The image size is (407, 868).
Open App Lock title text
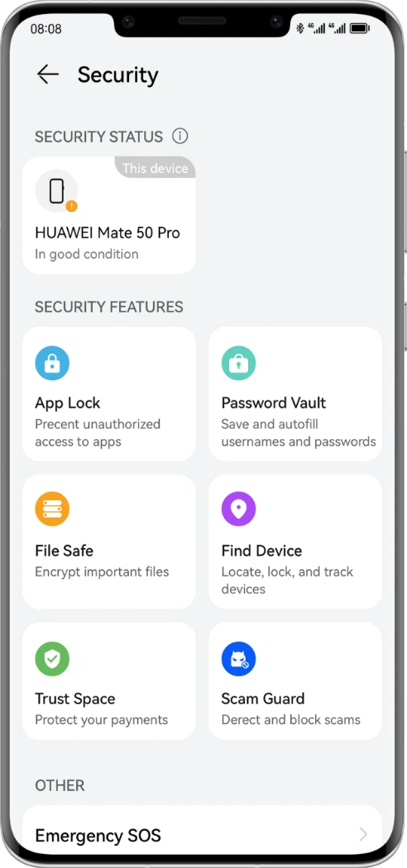(68, 403)
